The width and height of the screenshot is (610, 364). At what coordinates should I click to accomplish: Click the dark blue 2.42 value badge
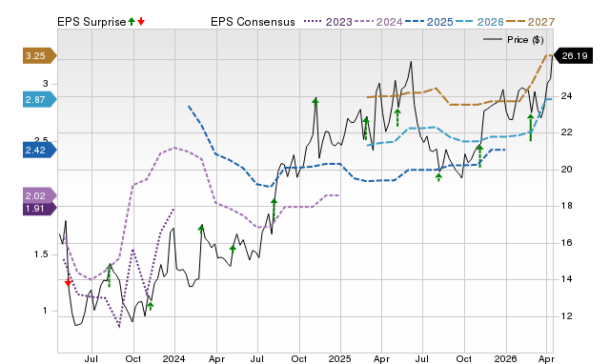click(40, 151)
